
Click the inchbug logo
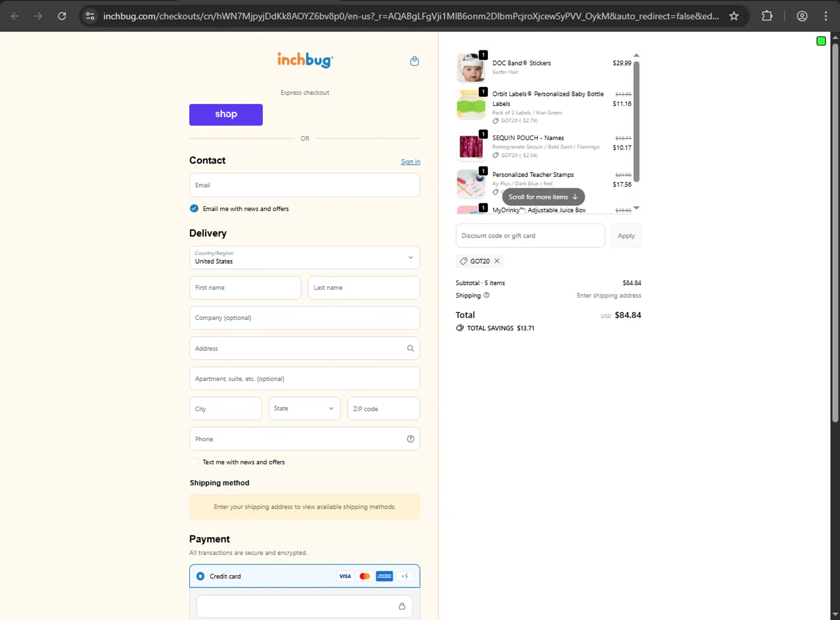[x=305, y=60]
